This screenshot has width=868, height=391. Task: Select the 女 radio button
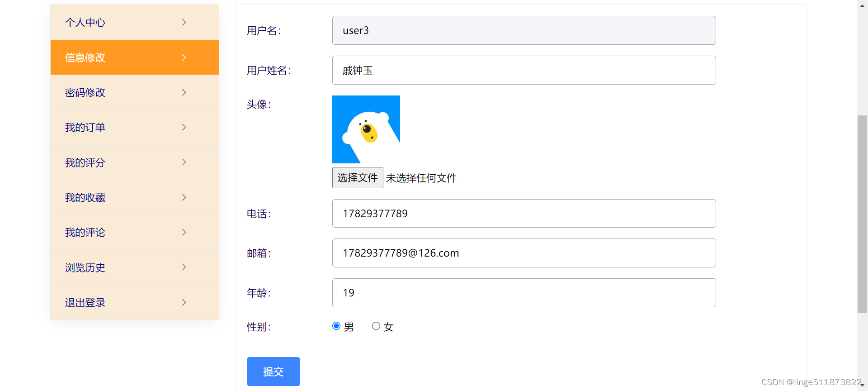[x=376, y=326]
